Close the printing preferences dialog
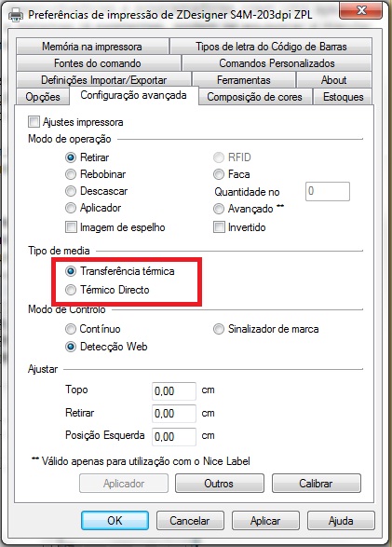The width and height of the screenshot is (392, 547). pyautogui.click(x=361, y=10)
